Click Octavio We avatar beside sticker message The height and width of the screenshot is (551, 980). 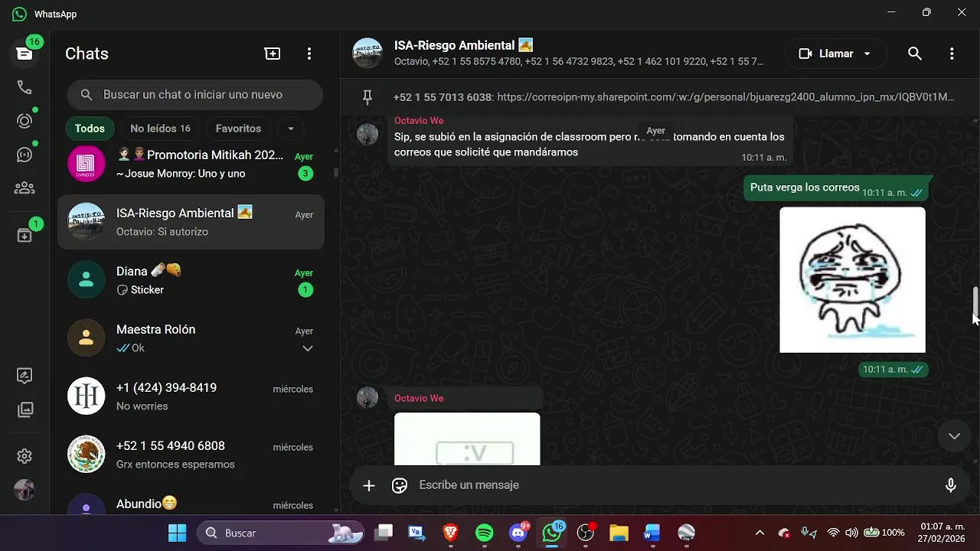point(367,398)
